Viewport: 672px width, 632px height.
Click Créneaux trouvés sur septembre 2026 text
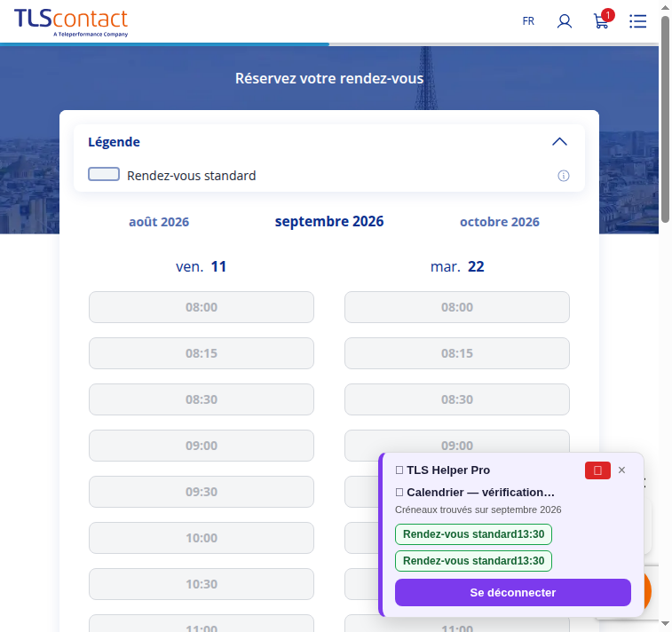(478, 510)
